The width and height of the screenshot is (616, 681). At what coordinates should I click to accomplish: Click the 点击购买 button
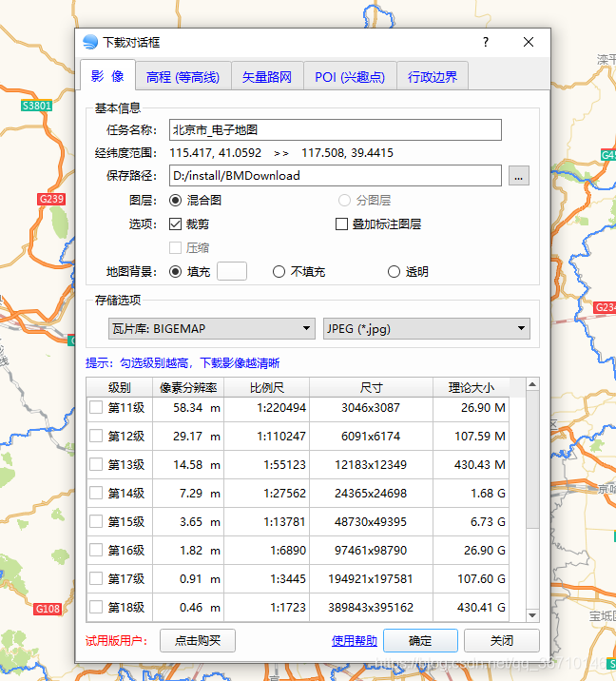click(x=198, y=641)
